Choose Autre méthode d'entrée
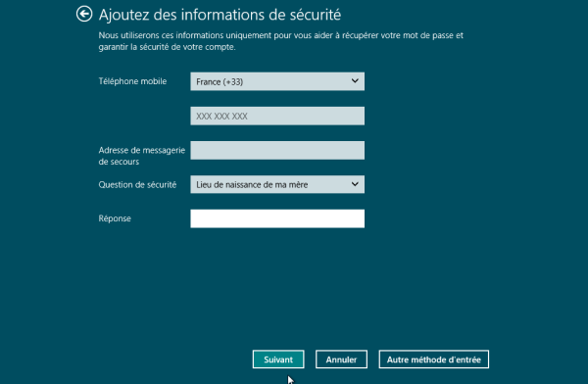The height and width of the screenshot is (384, 588). (434, 360)
